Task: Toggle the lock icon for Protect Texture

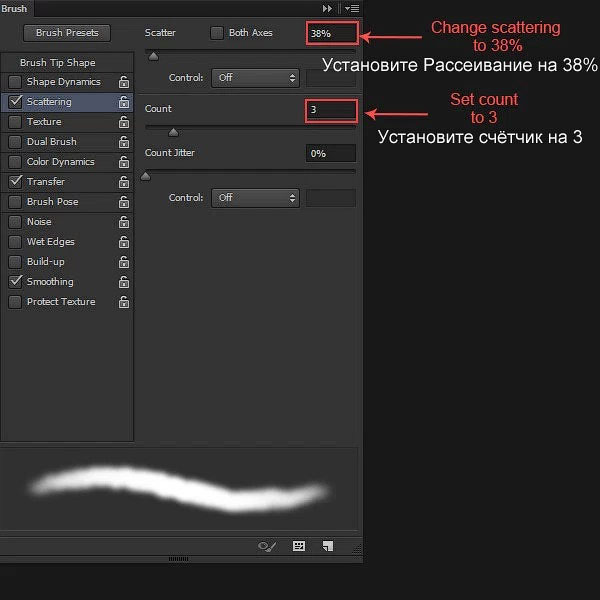Action: [124, 302]
